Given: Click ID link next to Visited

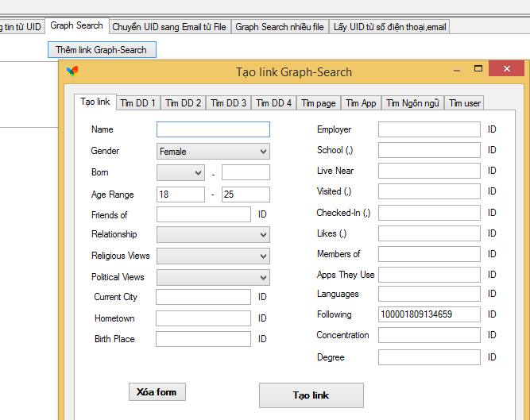Looking at the screenshot, I should 492,191.
